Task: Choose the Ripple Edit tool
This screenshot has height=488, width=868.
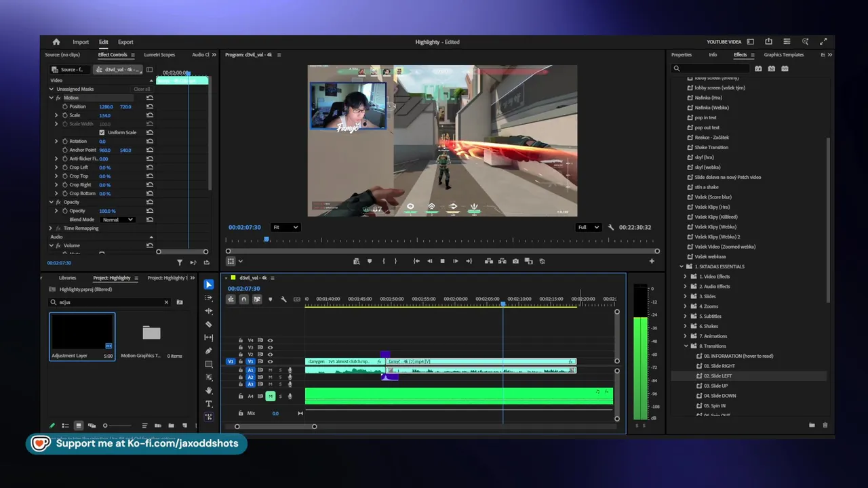Action: coord(209,311)
